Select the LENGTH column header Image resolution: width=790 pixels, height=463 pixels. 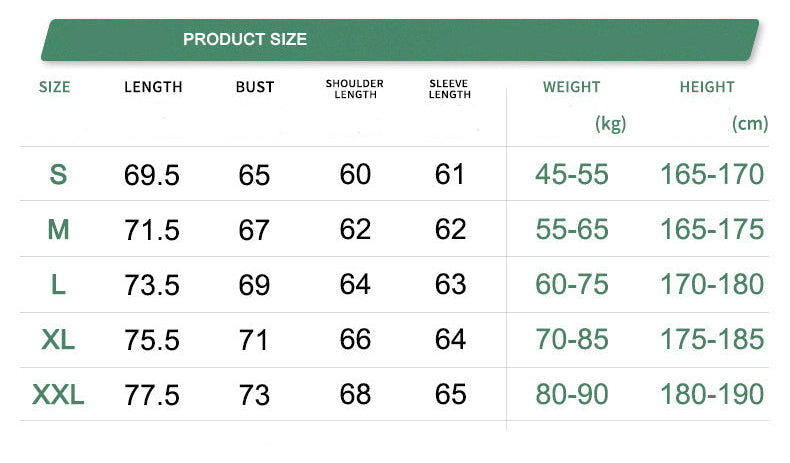click(x=153, y=87)
